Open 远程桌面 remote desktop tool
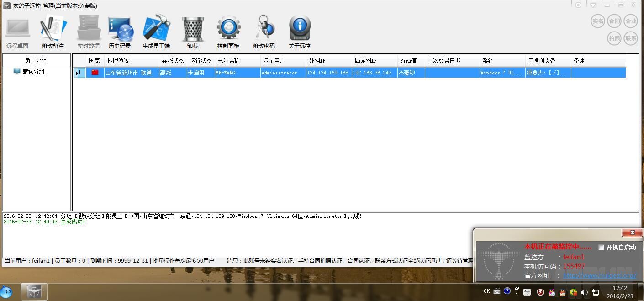This screenshot has width=644, height=301. (x=17, y=32)
